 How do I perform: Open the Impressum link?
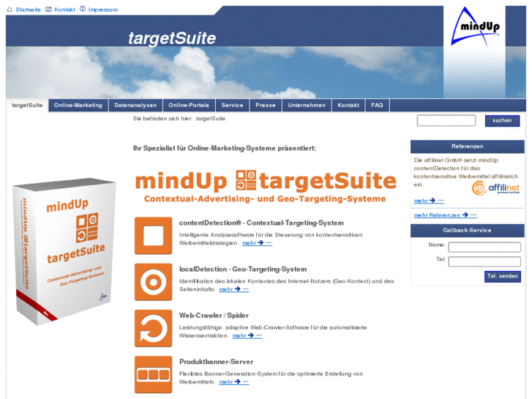(103, 10)
